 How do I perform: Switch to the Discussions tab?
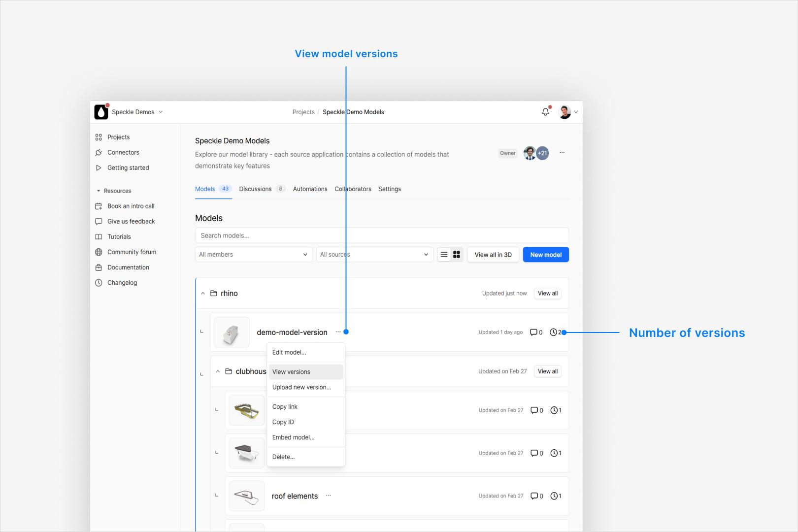tap(262, 189)
